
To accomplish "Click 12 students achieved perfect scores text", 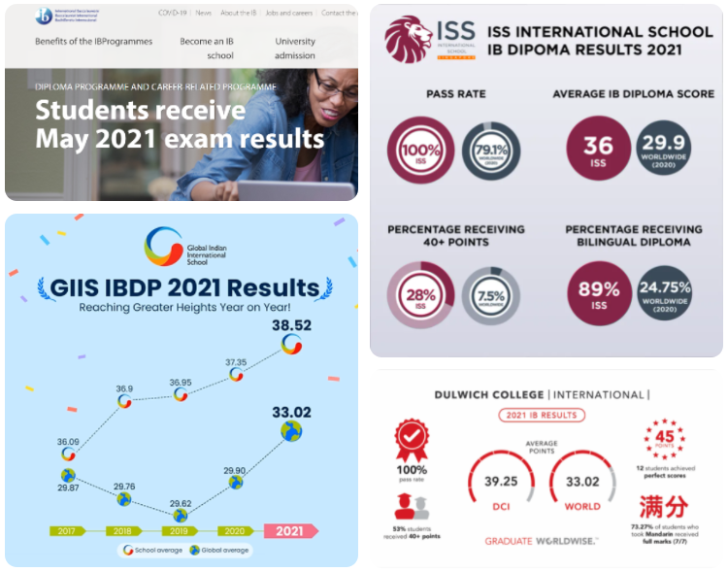I will coord(665,472).
